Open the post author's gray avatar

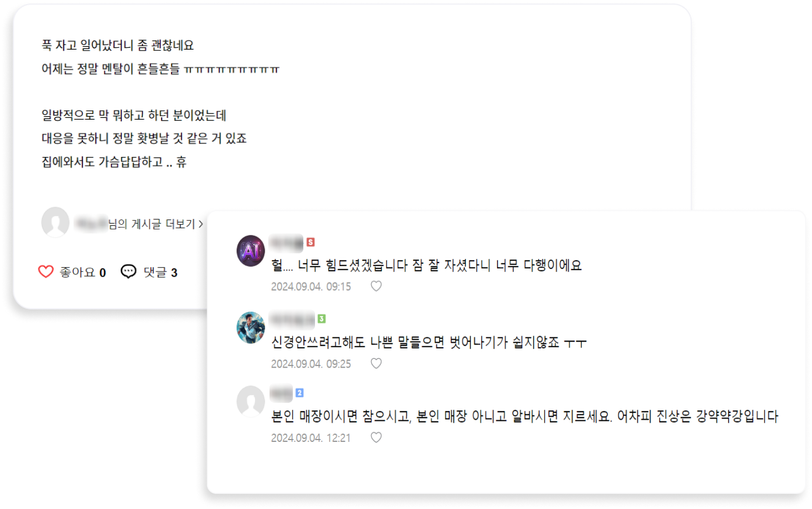pos(55,222)
